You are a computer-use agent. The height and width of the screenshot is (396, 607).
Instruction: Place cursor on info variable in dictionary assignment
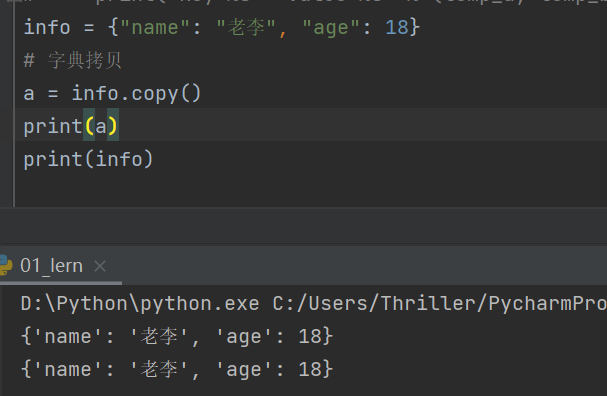[x=47, y=27]
